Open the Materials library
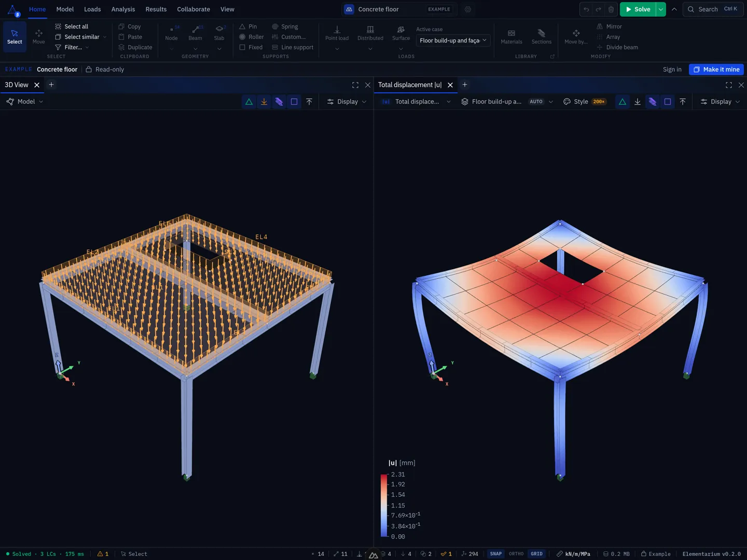 pos(511,37)
